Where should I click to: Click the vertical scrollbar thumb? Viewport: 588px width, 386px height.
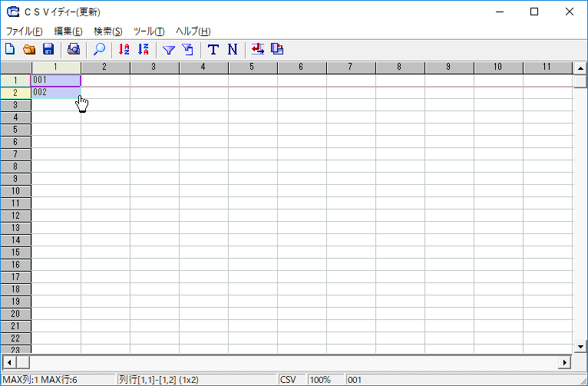pos(580,81)
